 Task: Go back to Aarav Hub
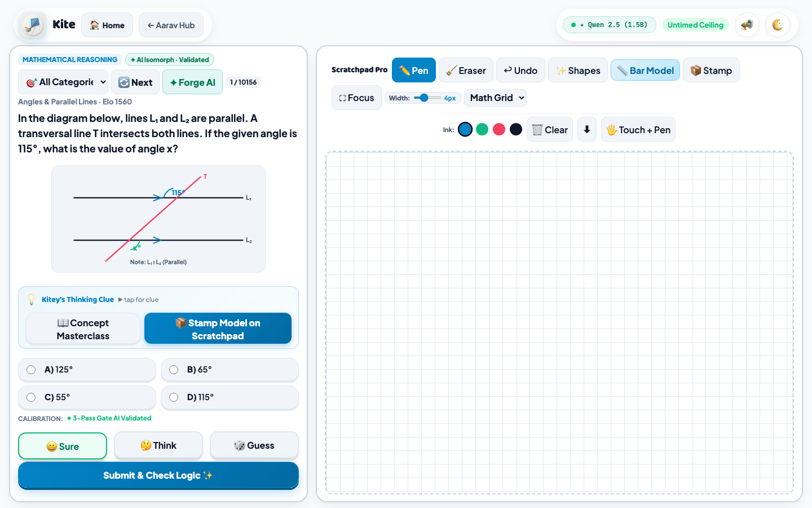click(x=171, y=25)
